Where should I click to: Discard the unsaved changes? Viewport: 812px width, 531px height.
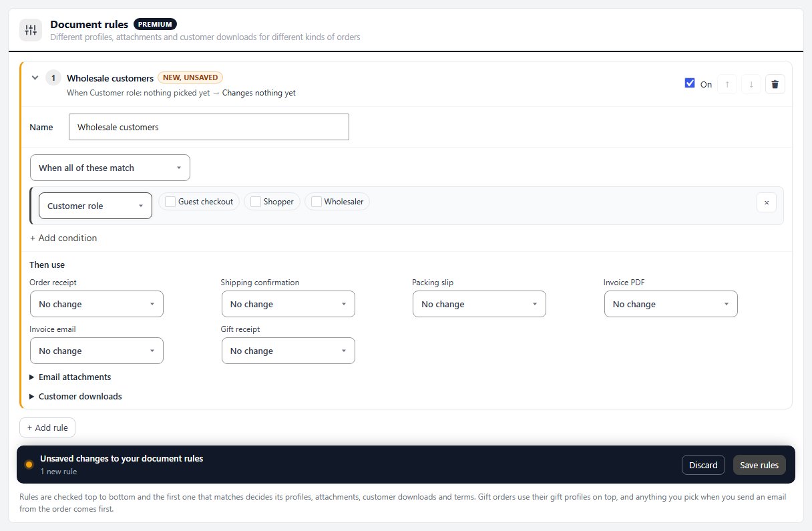click(703, 465)
